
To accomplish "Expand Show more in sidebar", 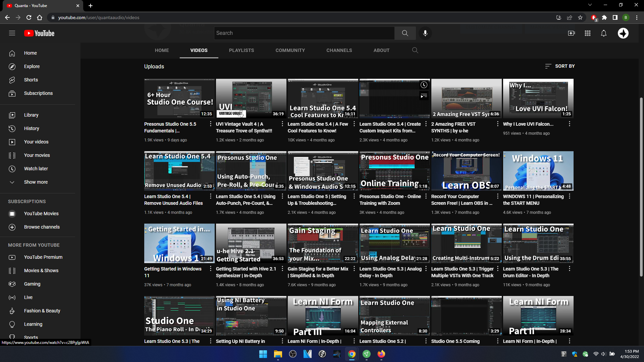I will coord(36,182).
